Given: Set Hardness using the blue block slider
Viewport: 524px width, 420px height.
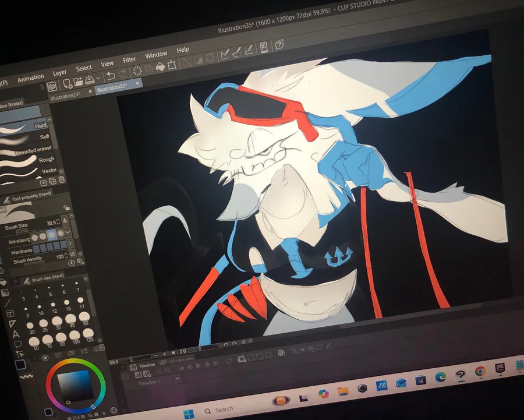Looking at the screenshot, I should coord(49,247).
